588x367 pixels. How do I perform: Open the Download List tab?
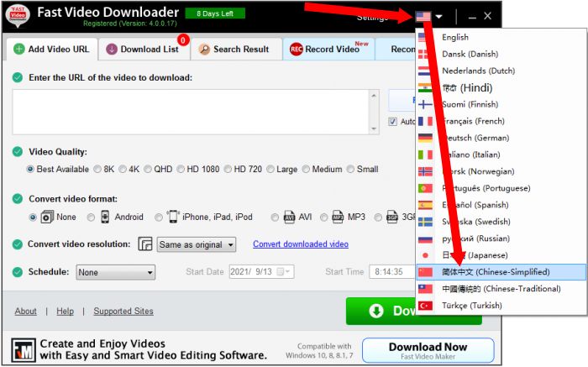click(144, 49)
